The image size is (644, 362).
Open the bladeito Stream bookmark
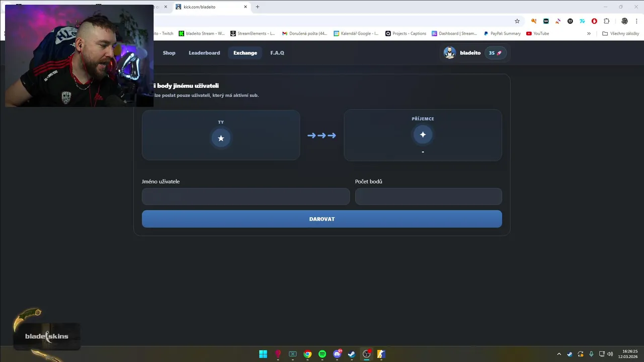[202, 34]
